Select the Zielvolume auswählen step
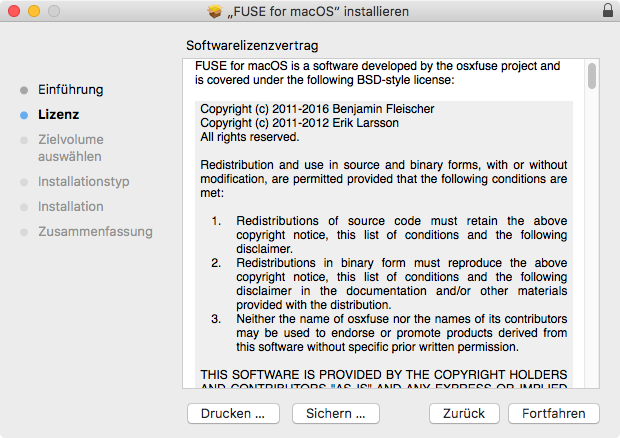The height and width of the screenshot is (438, 620). click(70, 148)
